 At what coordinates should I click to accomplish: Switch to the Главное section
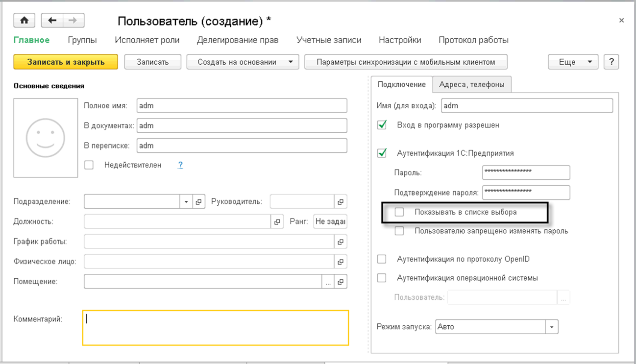tap(31, 40)
